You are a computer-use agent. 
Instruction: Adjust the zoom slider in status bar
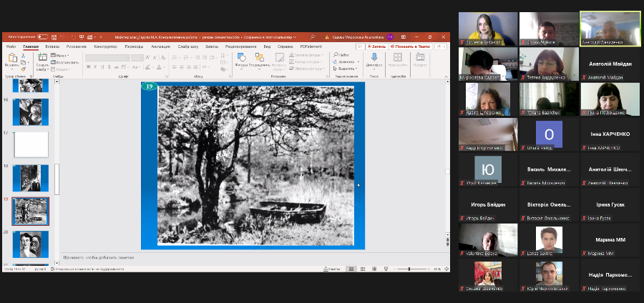(x=409, y=269)
